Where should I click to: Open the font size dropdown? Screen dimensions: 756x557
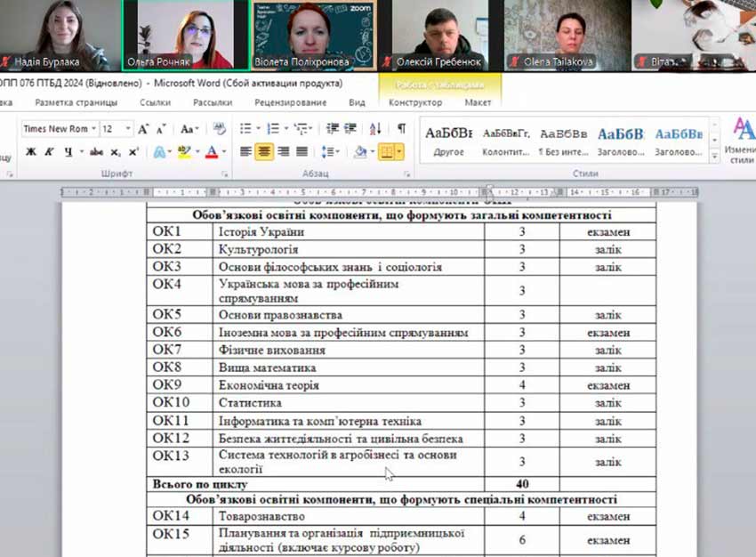[128, 129]
